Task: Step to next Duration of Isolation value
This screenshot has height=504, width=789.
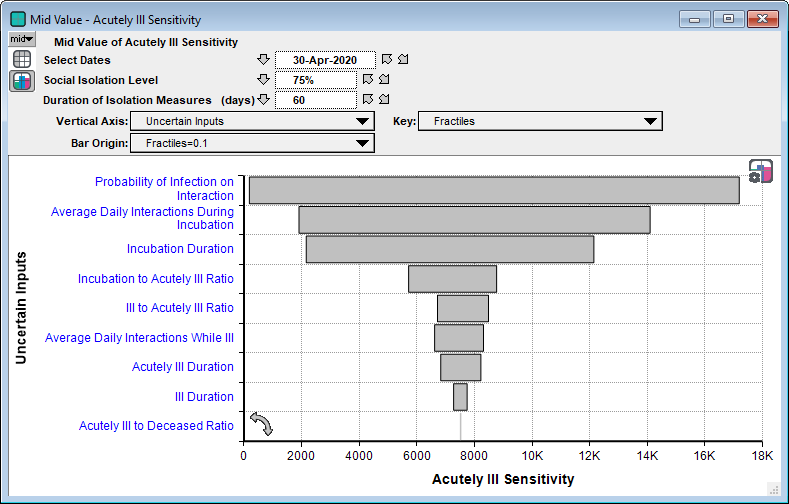Action: click(x=384, y=99)
